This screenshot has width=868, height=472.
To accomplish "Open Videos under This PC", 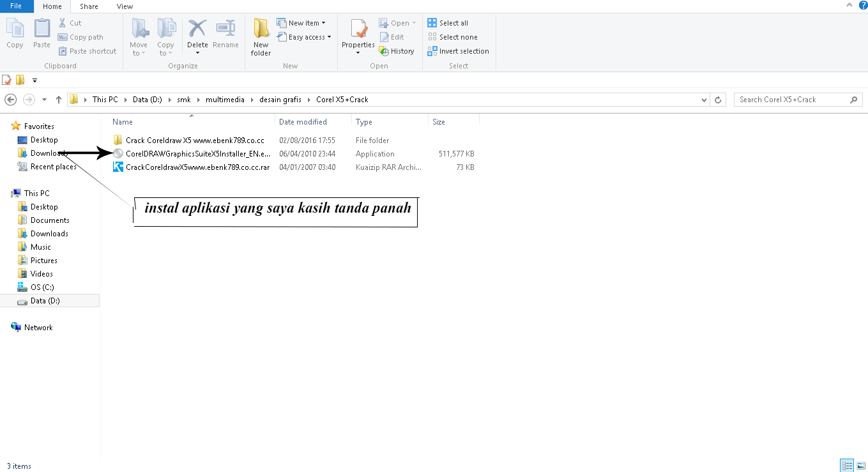I will coord(36,274).
